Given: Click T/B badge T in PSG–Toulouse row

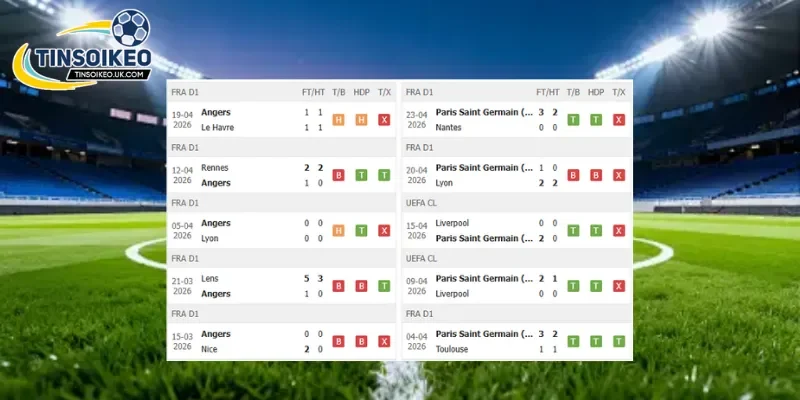Looking at the screenshot, I should (x=573, y=341).
